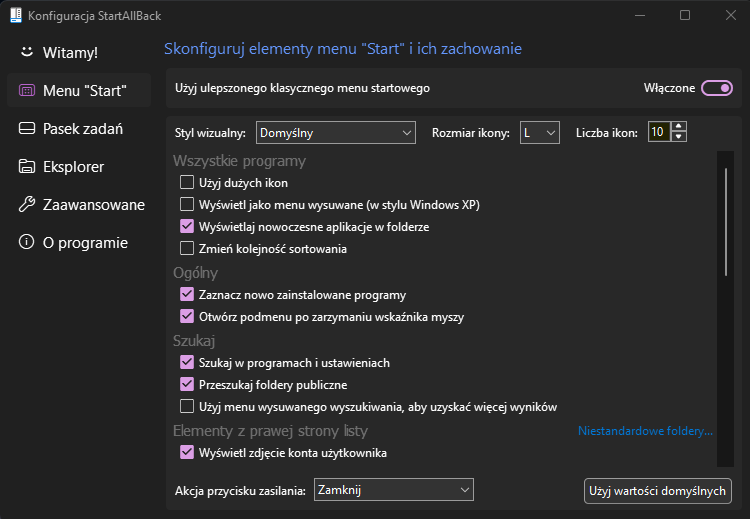Click the page title Skonfiguruj elementy menu

pos(343,49)
